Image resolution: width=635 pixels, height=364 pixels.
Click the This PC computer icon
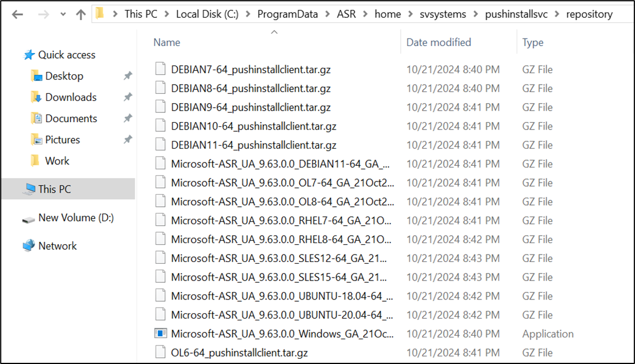tap(29, 189)
